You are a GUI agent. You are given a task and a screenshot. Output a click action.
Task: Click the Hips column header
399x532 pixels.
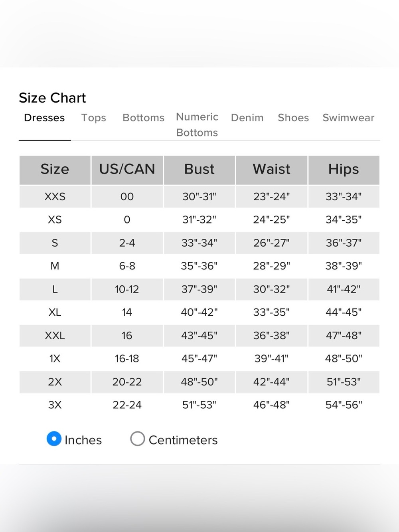coord(344,170)
